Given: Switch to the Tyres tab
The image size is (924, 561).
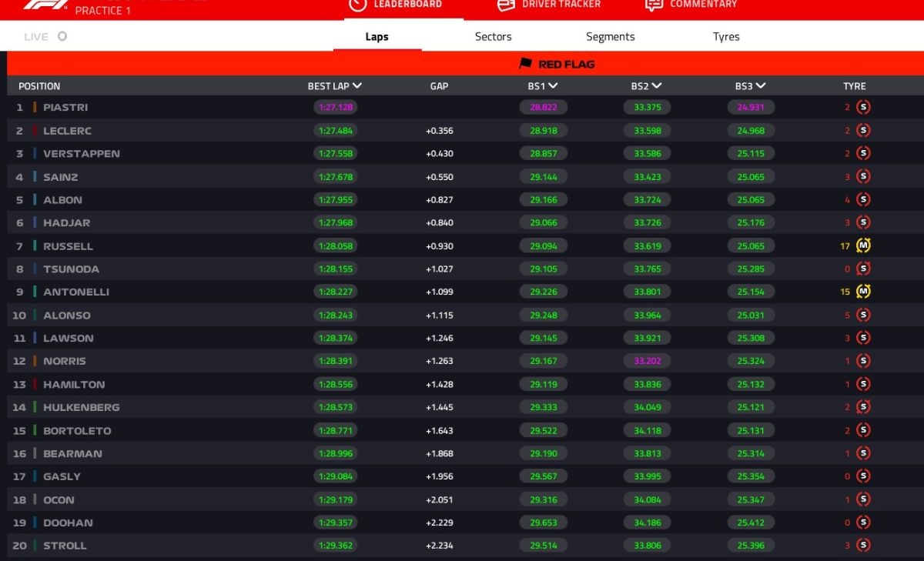Looking at the screenshot, I should coord(726,37).
